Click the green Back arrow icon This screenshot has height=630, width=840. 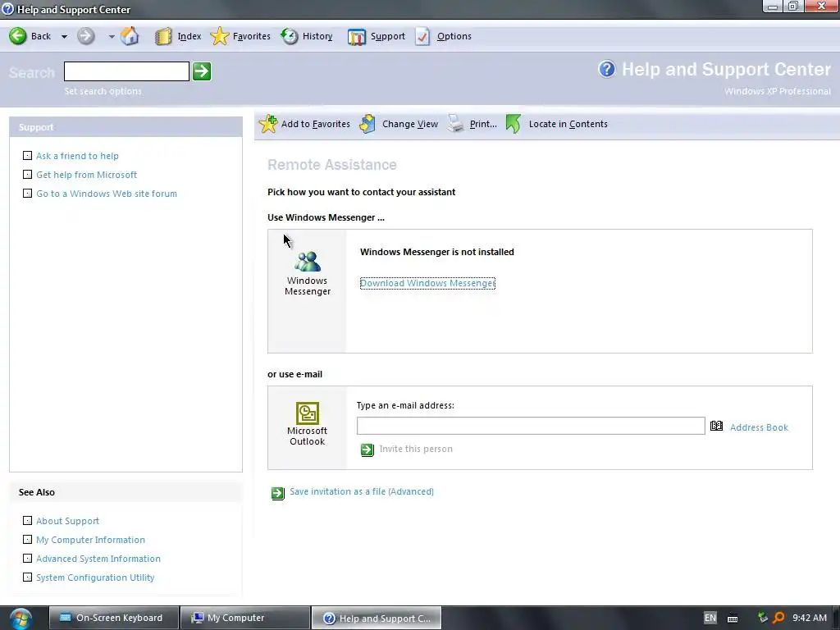pos(18,36)
